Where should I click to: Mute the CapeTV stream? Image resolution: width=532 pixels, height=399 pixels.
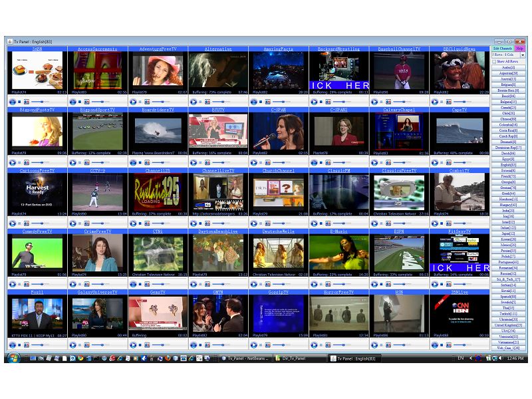pos(448,162)
